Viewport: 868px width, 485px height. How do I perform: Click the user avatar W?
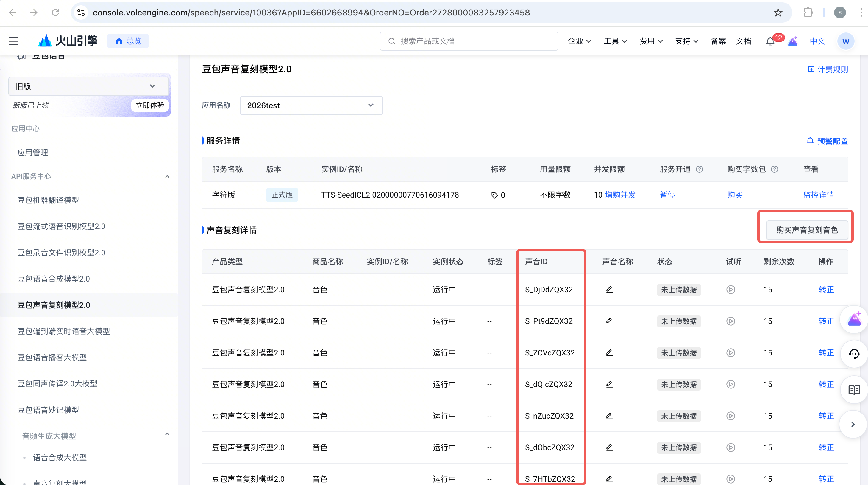[x=845, y=41]
